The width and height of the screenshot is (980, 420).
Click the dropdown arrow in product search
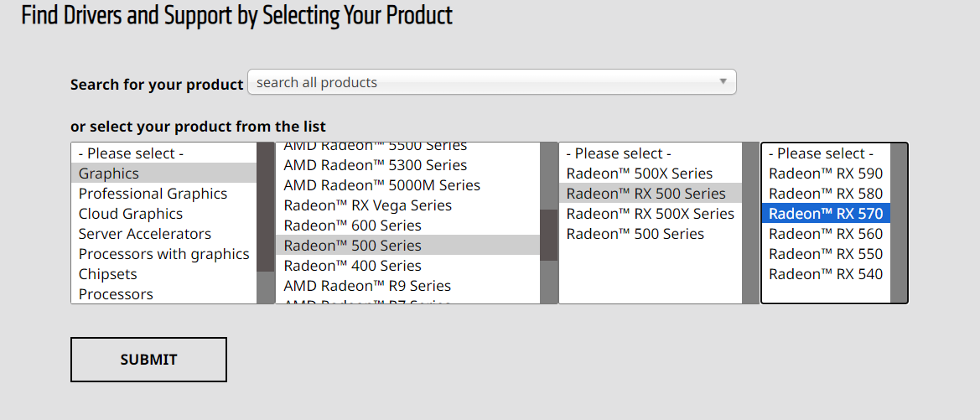(723, 82)
